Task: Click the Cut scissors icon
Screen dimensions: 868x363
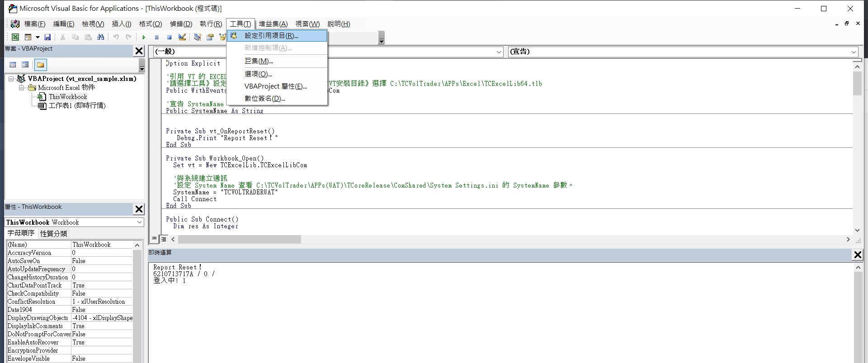Action: coord(62,37)
